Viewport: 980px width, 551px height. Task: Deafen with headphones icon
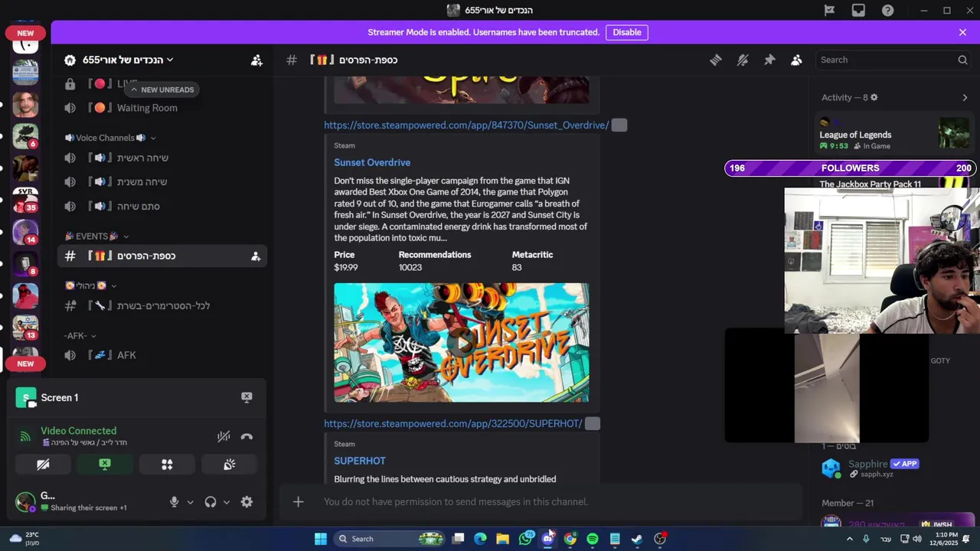tap(211, 502)
